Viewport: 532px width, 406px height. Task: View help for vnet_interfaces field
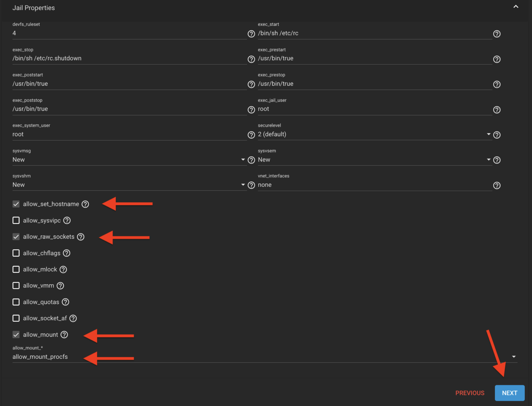[x=497, y=185]
